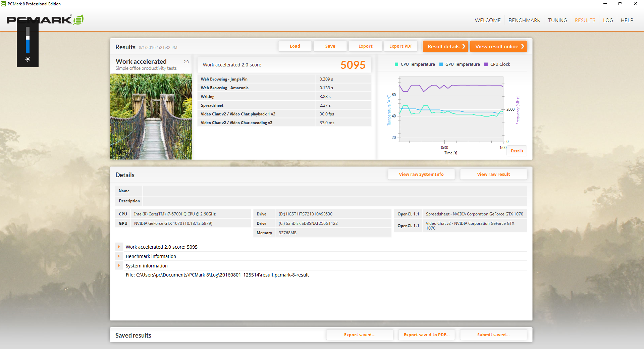Click the Work accelerated heading
644x349 pixels.
click(141, 61)
